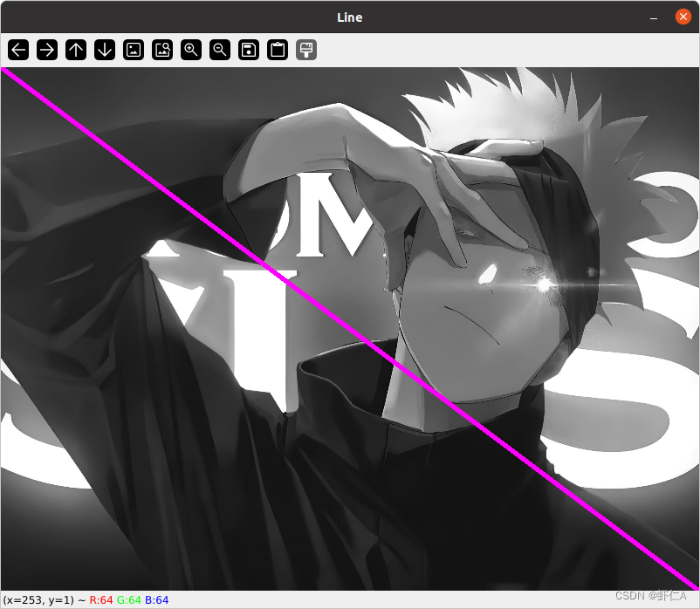Reset zoom to original image size

[134, 50]
